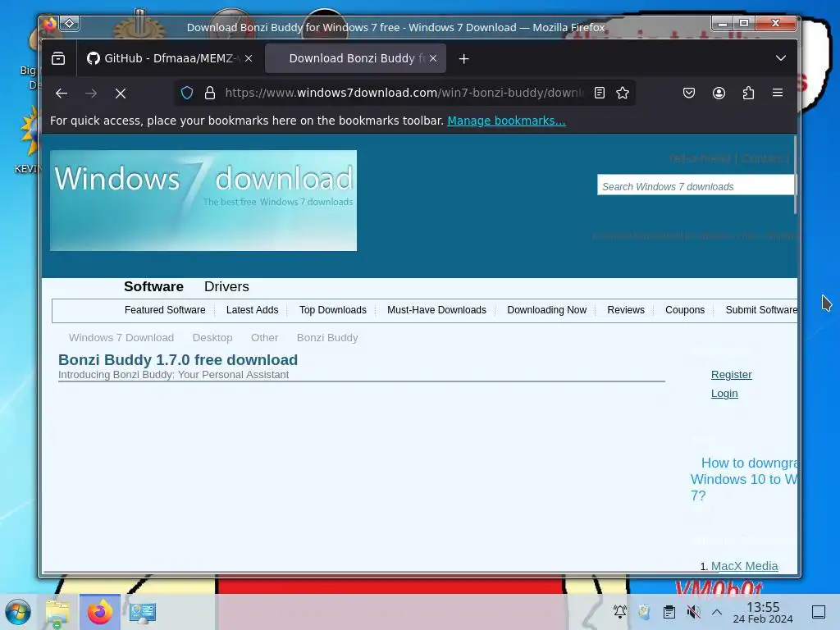Viewport: 840px width, 630px height.
Task: Open Firefox account icon
Action: 719,94
